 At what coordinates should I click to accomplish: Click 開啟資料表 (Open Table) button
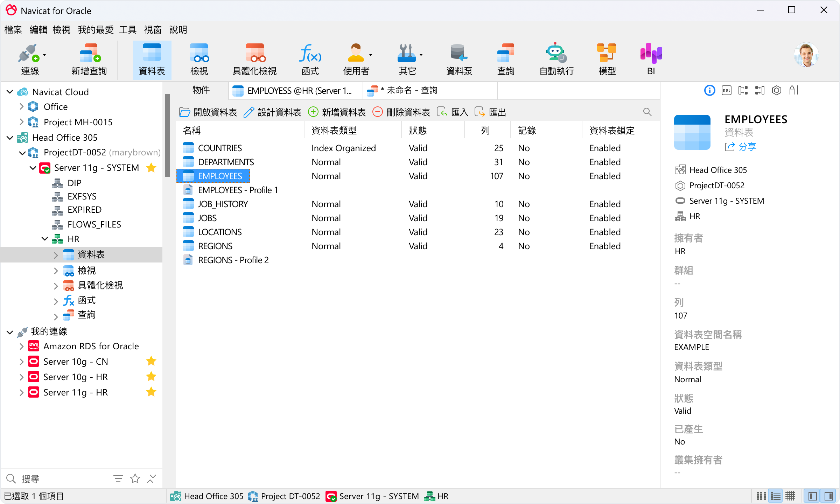208,112
